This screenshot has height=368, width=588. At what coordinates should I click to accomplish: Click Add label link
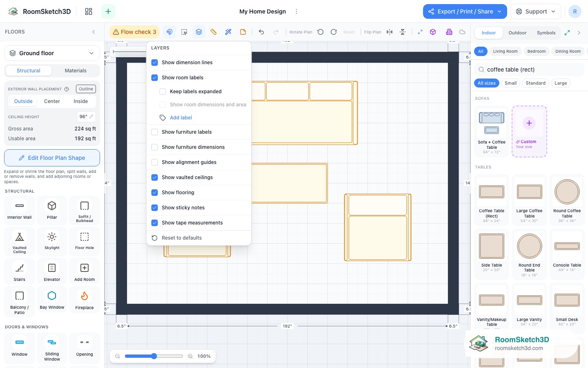point(181,118)
